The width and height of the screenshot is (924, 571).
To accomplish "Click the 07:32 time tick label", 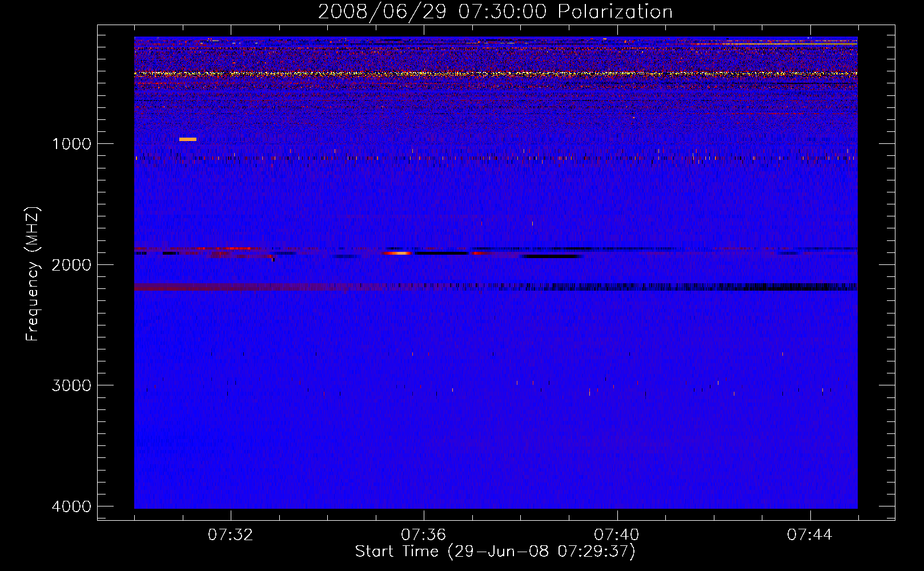I will click(x=231, y=535).
